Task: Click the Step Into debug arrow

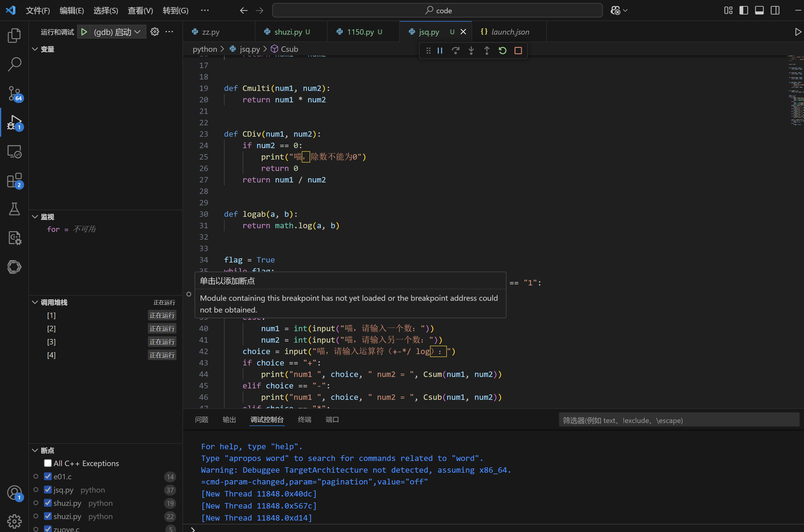Action: (x=471, y=51)
